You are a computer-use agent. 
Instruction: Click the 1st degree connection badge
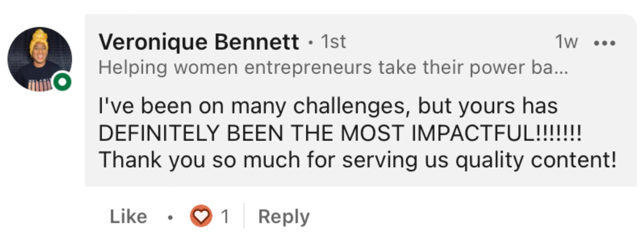click(333, 43)
